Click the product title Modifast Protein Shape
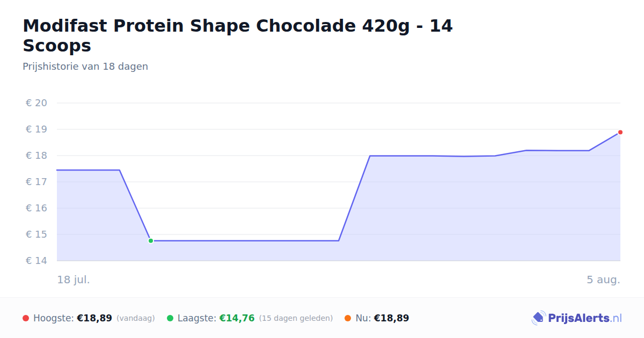The width and height of the screenshot is (644, 338). pos(238,35)
